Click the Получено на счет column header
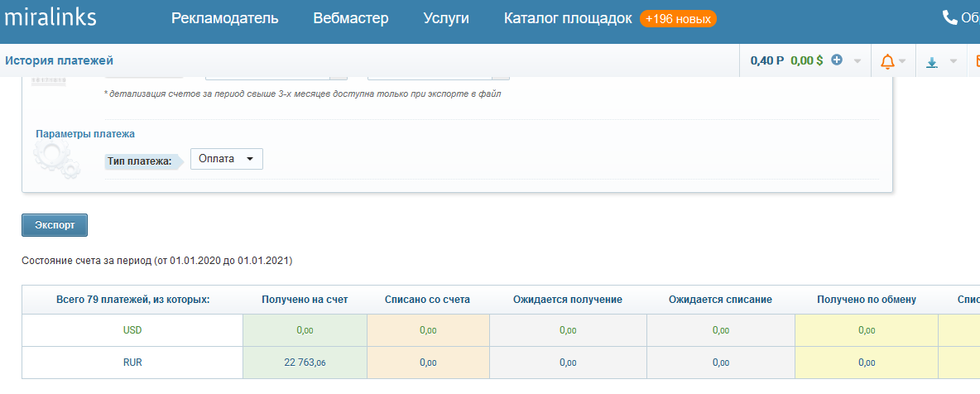This screenshot has width=980, height=394. tap(305, 299)
